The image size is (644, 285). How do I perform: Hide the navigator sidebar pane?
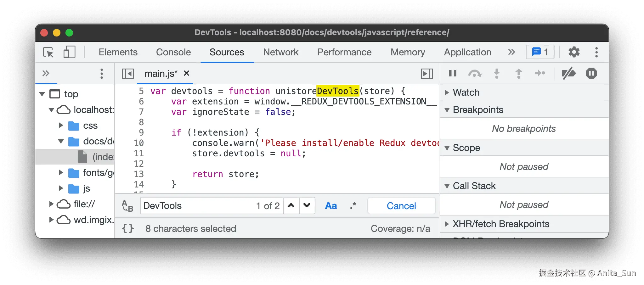128,74
